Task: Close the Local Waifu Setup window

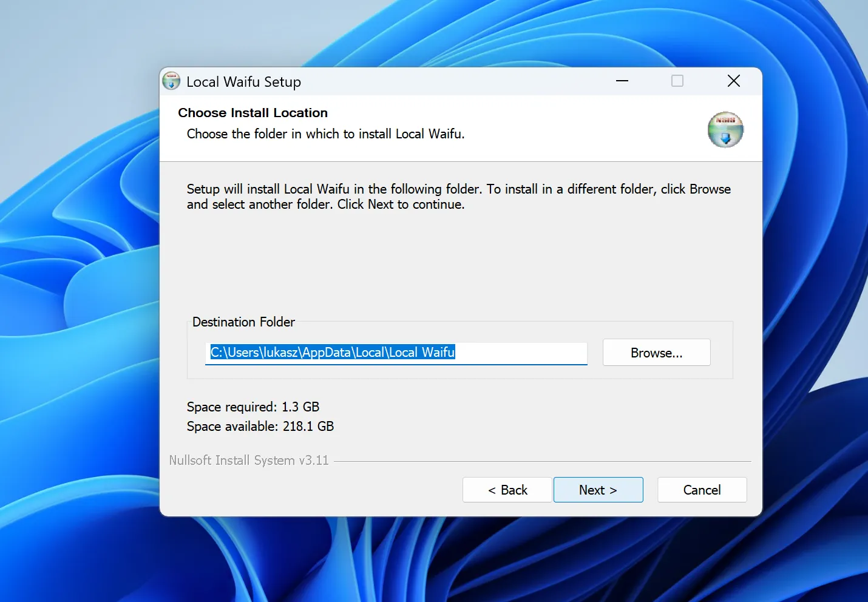Action: tap(734, 81)
